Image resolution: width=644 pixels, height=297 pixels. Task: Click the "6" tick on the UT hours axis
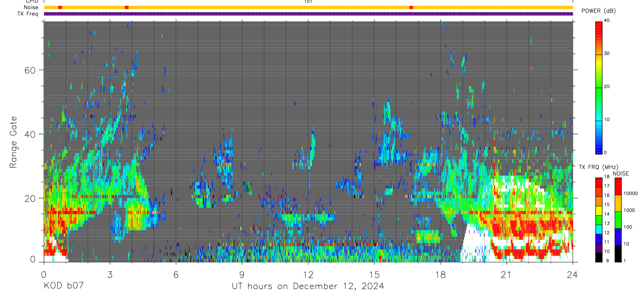[x=176, y=274]
